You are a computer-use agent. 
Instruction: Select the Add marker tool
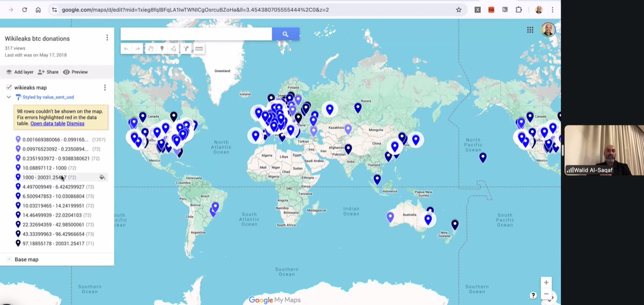coord(162,49)
